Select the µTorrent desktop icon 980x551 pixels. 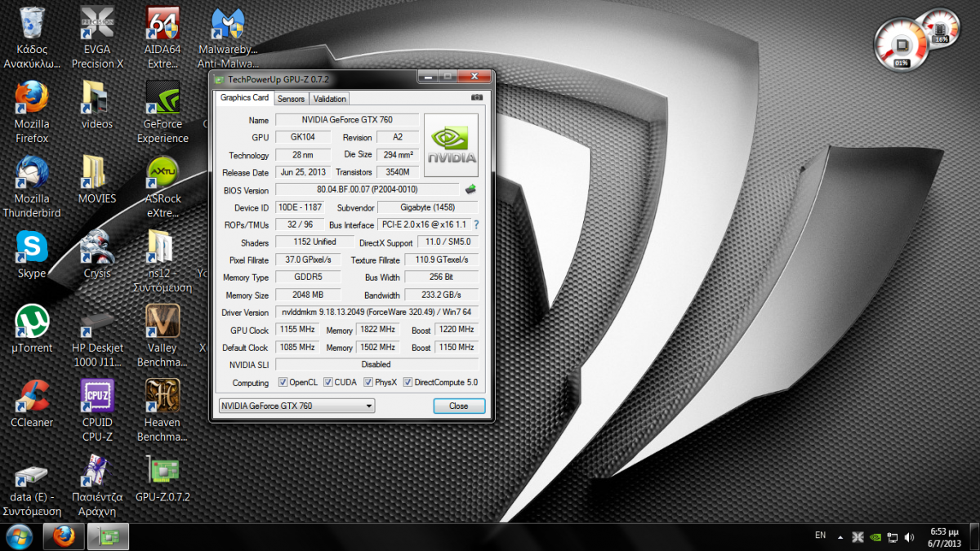click(32, 330)
